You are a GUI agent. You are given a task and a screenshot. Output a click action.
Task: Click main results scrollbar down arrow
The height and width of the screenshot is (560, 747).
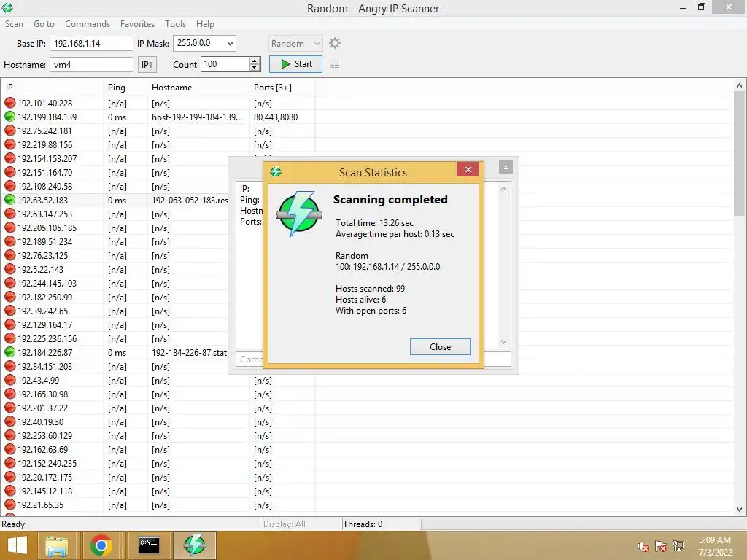point(739,510)
